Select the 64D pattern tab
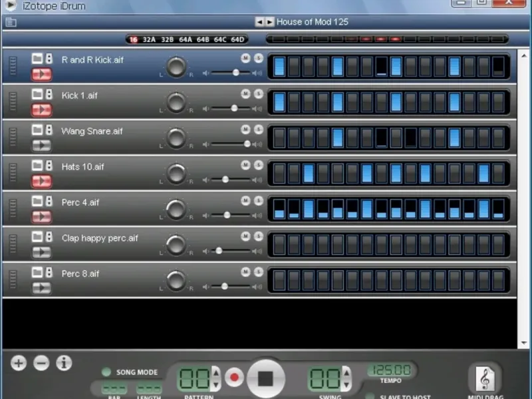This screenshot has height=399, width=532. click(237, 40)
